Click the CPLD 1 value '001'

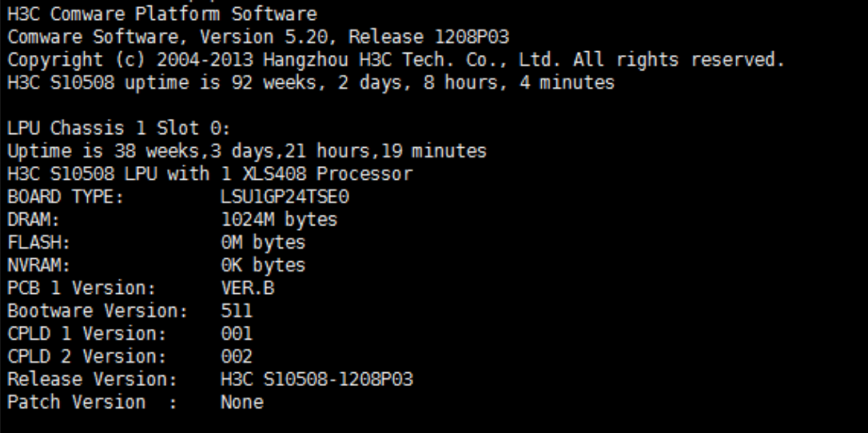pos(237,333)
